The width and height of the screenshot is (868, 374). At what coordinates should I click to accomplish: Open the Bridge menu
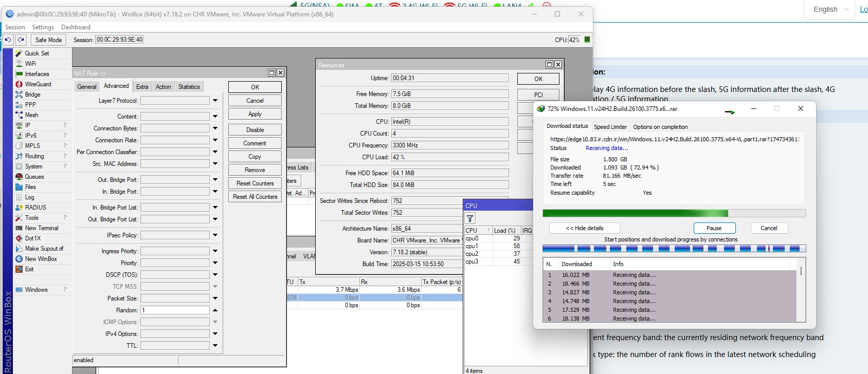tap(32, 95)
